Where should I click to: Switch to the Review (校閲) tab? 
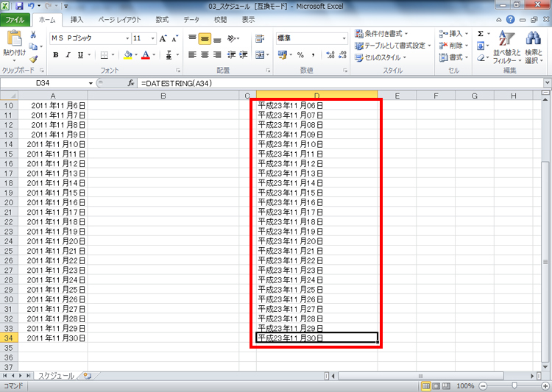(220, 20)
